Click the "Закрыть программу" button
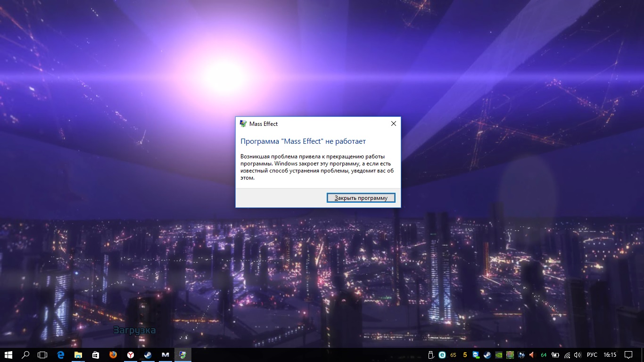 [x=361, y=198]
